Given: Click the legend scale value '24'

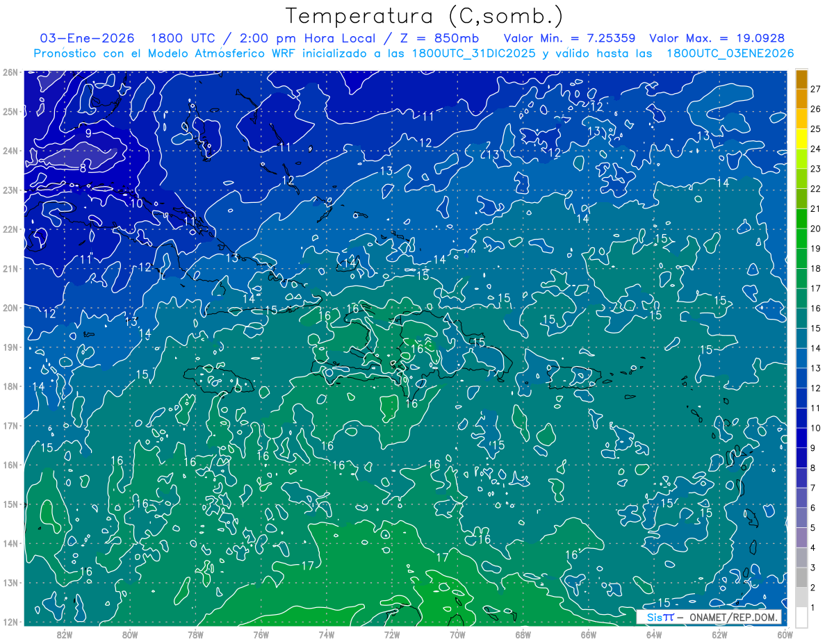Looking at the screenshot, I should [x=816, y=149].
